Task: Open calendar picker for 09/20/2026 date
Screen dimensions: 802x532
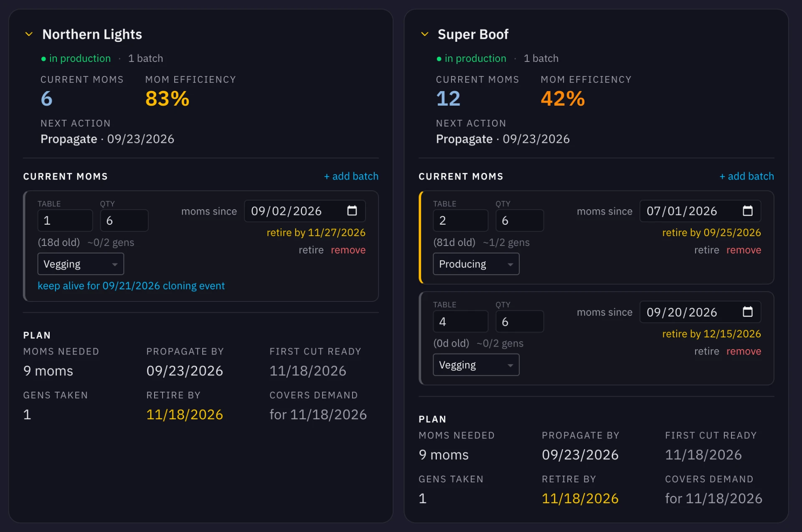Action: coord(748,312)
